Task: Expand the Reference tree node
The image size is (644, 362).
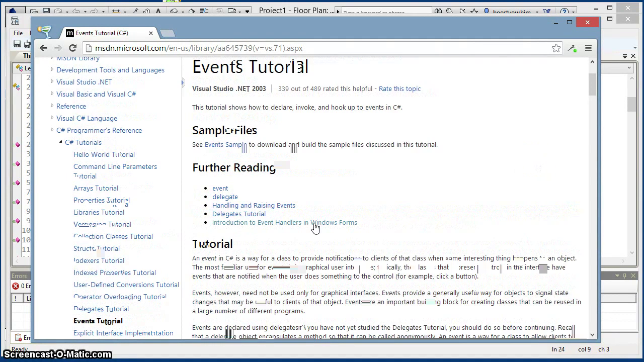Action: tap(52, 106)
